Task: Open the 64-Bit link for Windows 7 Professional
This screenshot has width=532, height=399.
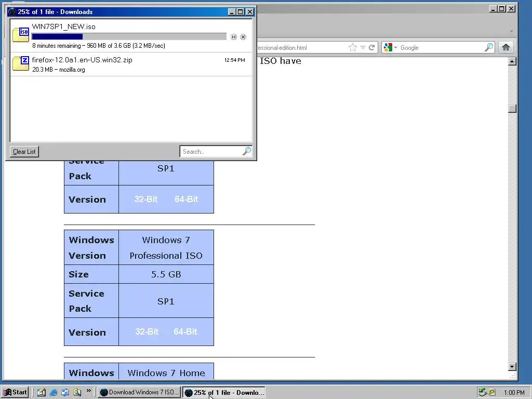Action: (x=185, y=331)
